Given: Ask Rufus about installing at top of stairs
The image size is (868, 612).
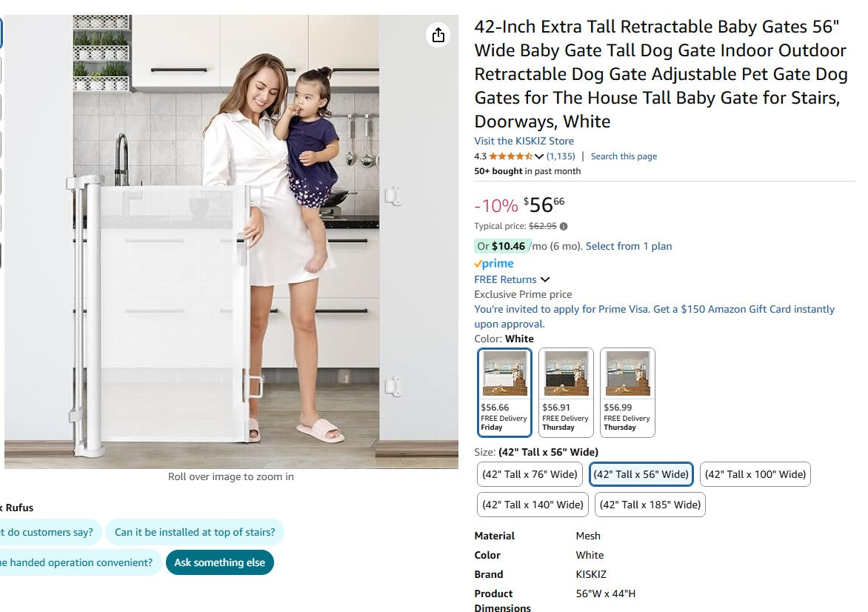Looking at the screenshot, I should pos(195,532).
